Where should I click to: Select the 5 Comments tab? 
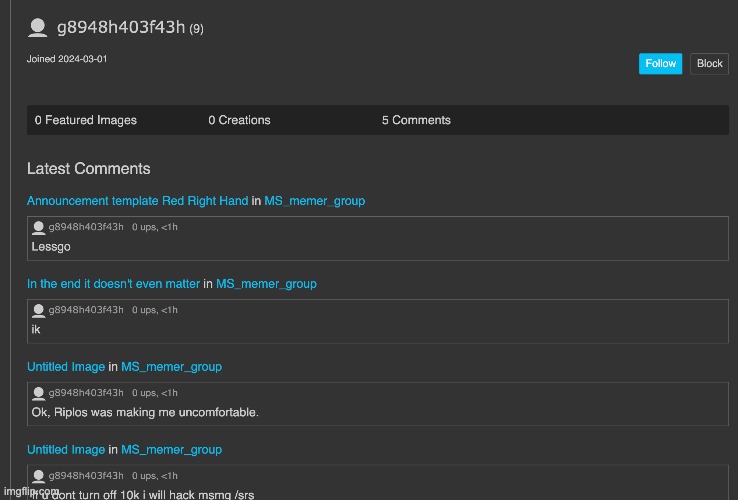coord(416,120)
